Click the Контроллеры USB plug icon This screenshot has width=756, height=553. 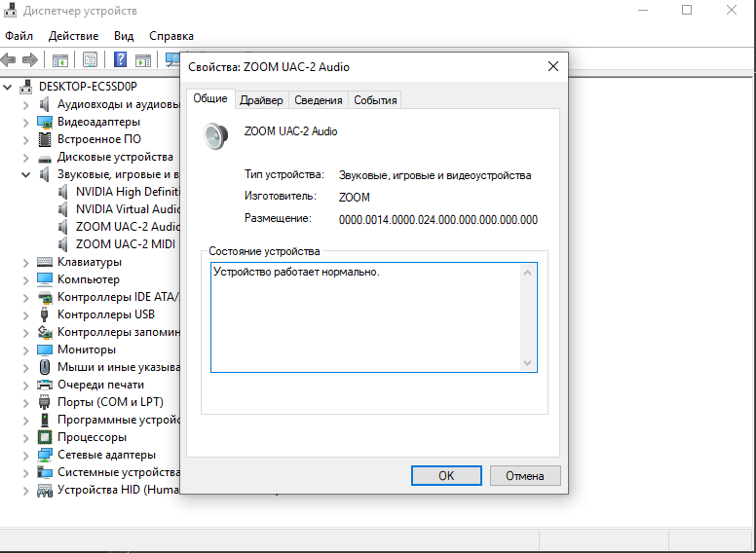45,314
